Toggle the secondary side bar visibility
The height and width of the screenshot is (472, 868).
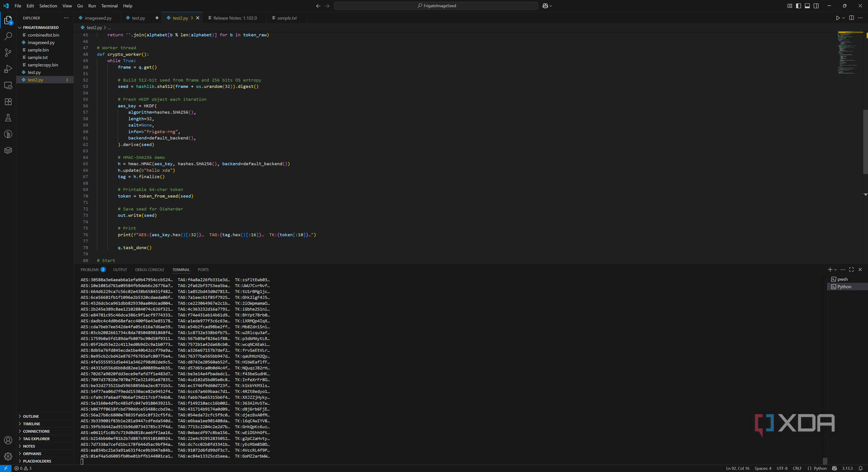point(816,6)
